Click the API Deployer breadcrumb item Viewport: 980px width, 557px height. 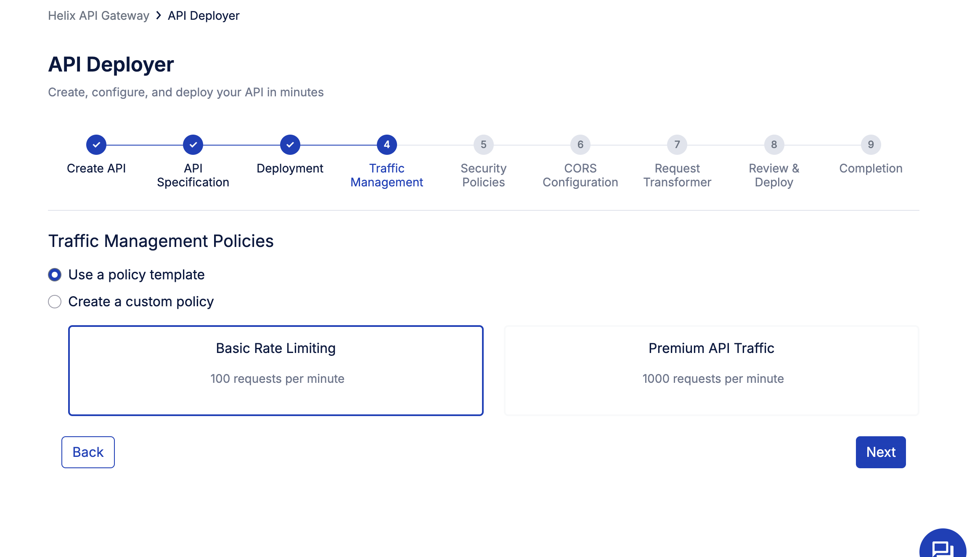tap(204, 16)
